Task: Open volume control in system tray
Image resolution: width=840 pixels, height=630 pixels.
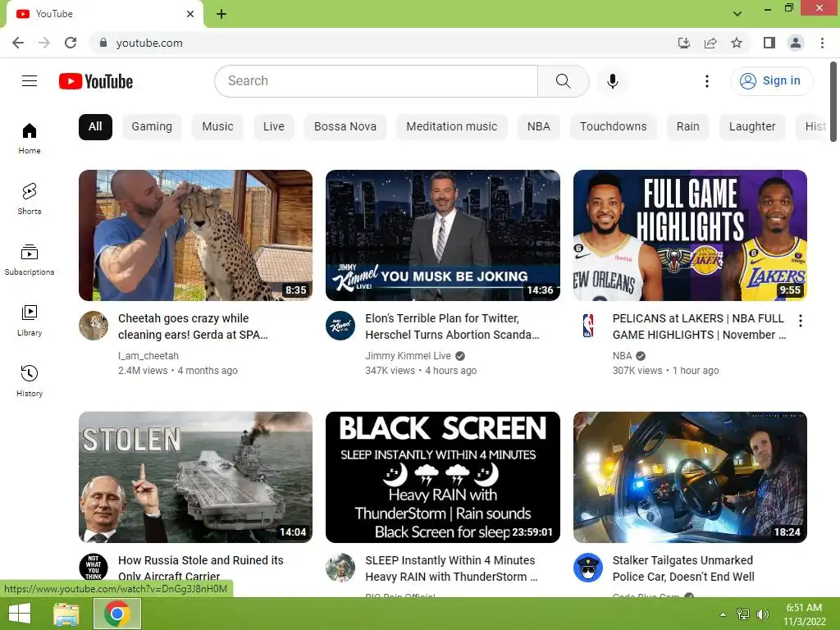Action: (x=762, y=614)
